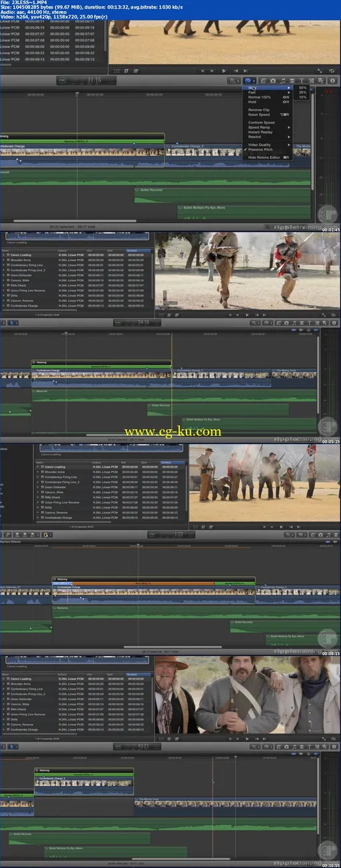The height and width of the screenshot is (868, 341).
Task: Play the running soldier viewer clip
Action: pyautogui.click(x=246, y=314)
